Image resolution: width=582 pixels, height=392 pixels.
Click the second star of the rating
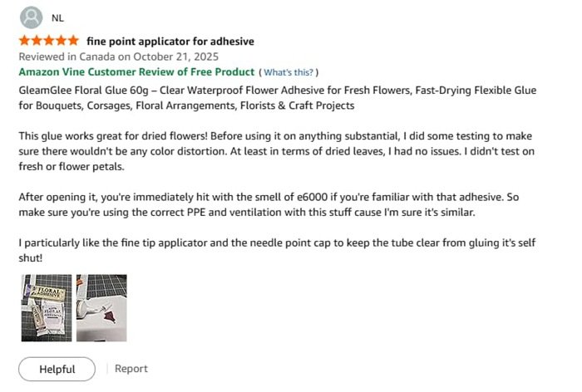pyautogui.click(x=37, y=41)
